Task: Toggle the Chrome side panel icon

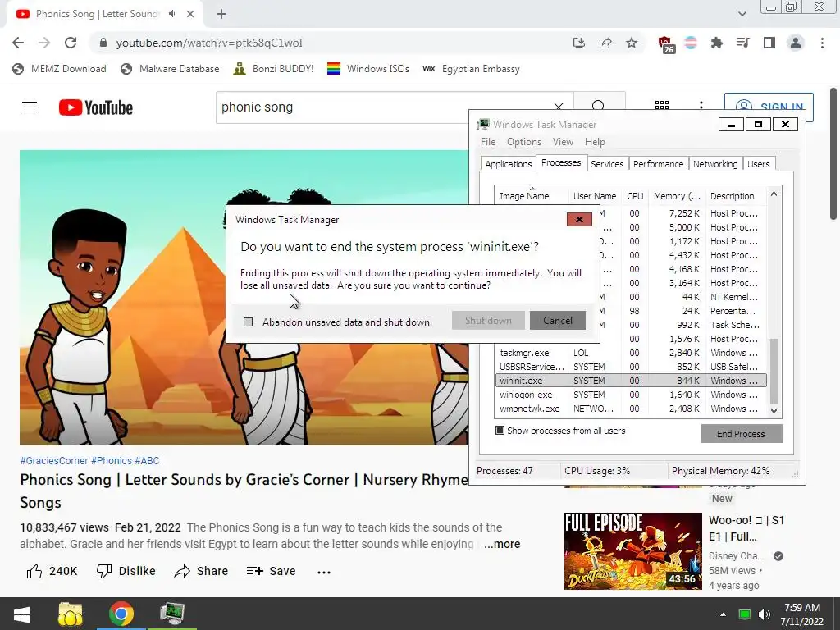Action: click(x=769, y=43)
